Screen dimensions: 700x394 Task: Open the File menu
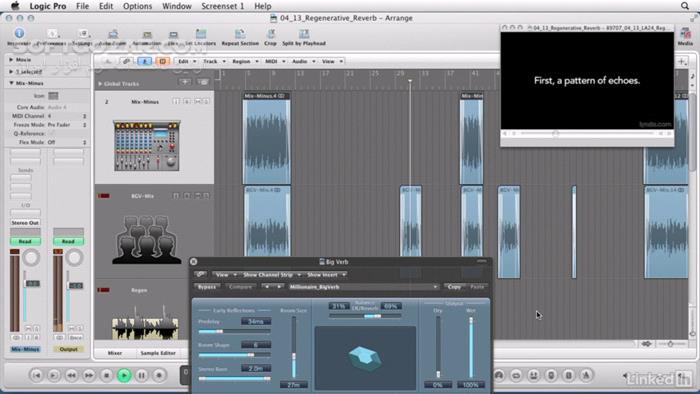coord(83,6)
